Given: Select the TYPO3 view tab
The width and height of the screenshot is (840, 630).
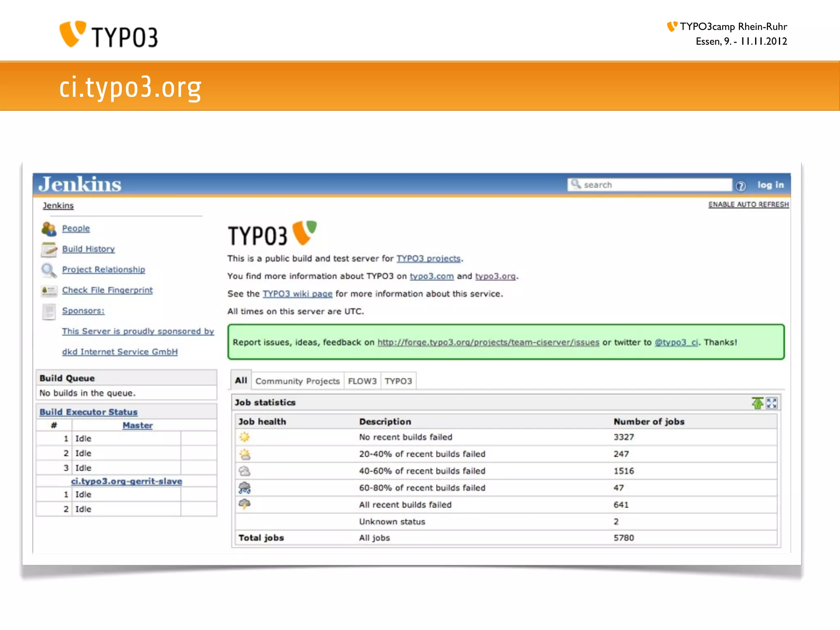Looking at the screenshot, I should 398,381.
